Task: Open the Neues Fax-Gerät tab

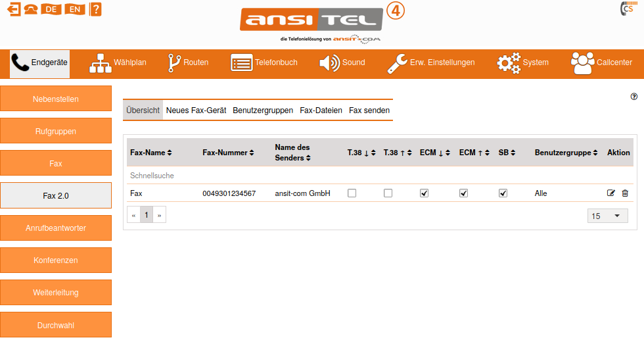Action: (x=196, y=111)
